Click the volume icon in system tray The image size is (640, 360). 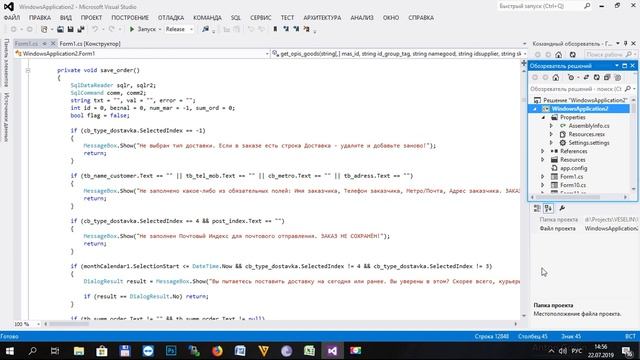click(x=563, y=351)
